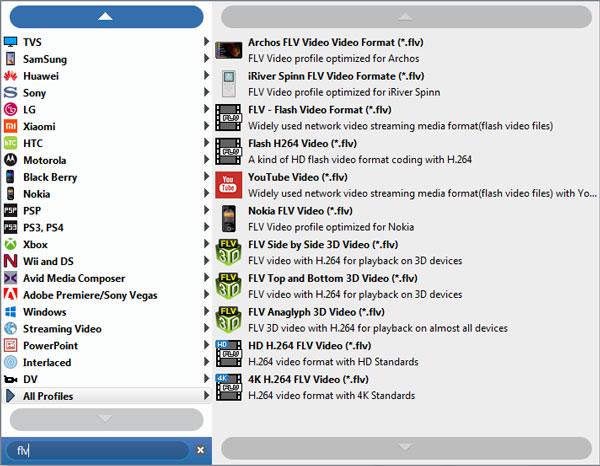The width and height of the screenshot is (600, 466).
Task: Choose Archos FLV Video Video Format
Action: coord(406,50)
